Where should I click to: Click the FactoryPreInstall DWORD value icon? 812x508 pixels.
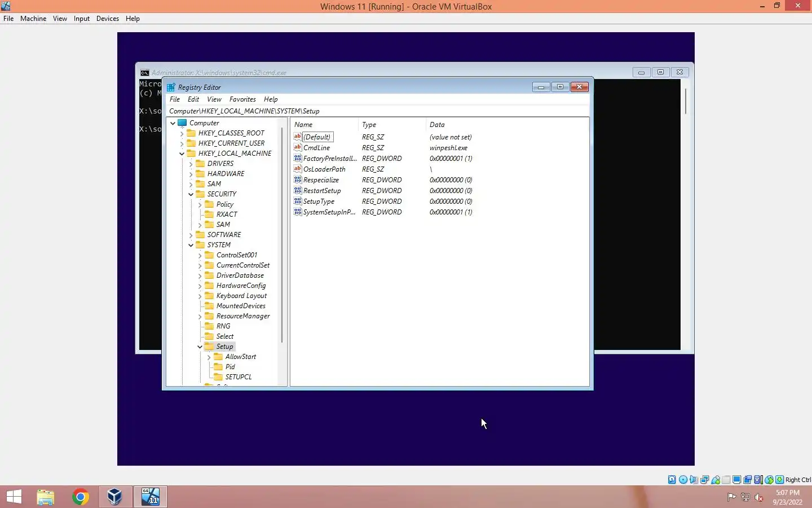pos(298,158)
